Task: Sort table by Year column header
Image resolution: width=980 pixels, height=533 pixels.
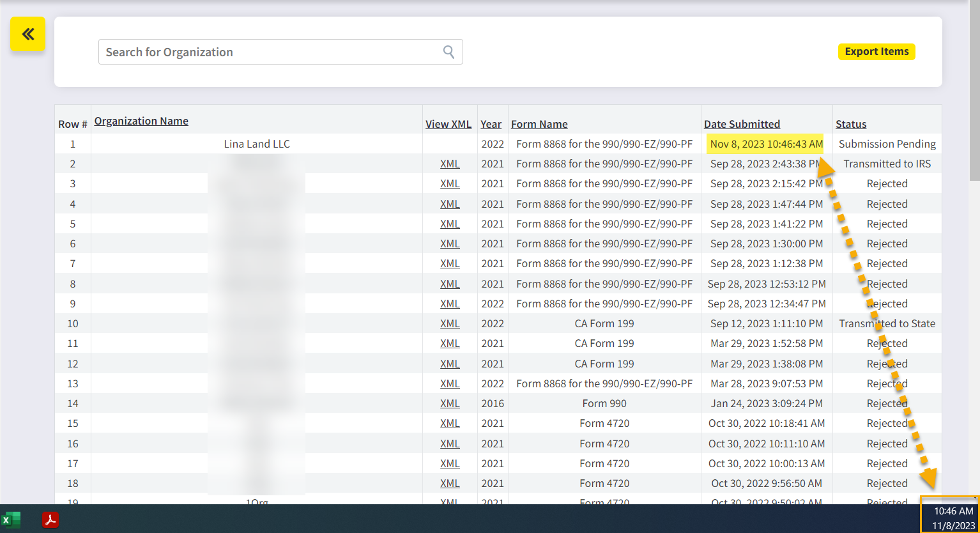Action: [491, 124]
